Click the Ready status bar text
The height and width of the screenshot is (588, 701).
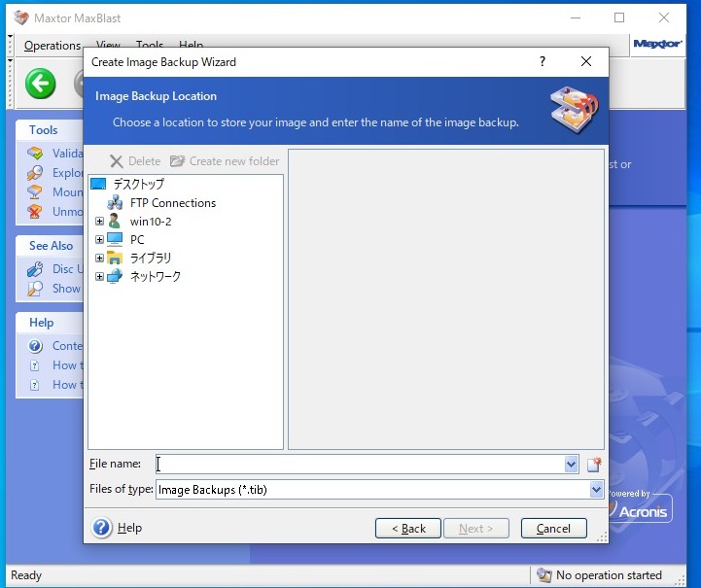click(x=26, y=575)
